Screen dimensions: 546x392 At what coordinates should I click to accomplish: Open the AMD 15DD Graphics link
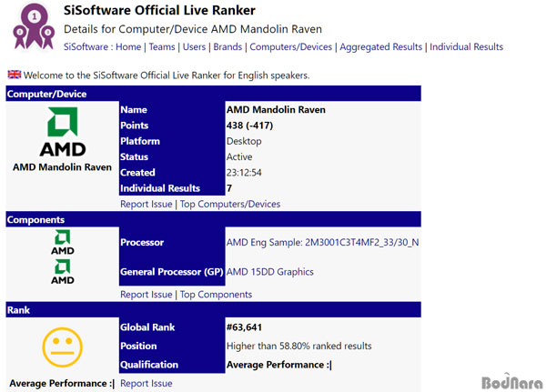click(270, 272)
